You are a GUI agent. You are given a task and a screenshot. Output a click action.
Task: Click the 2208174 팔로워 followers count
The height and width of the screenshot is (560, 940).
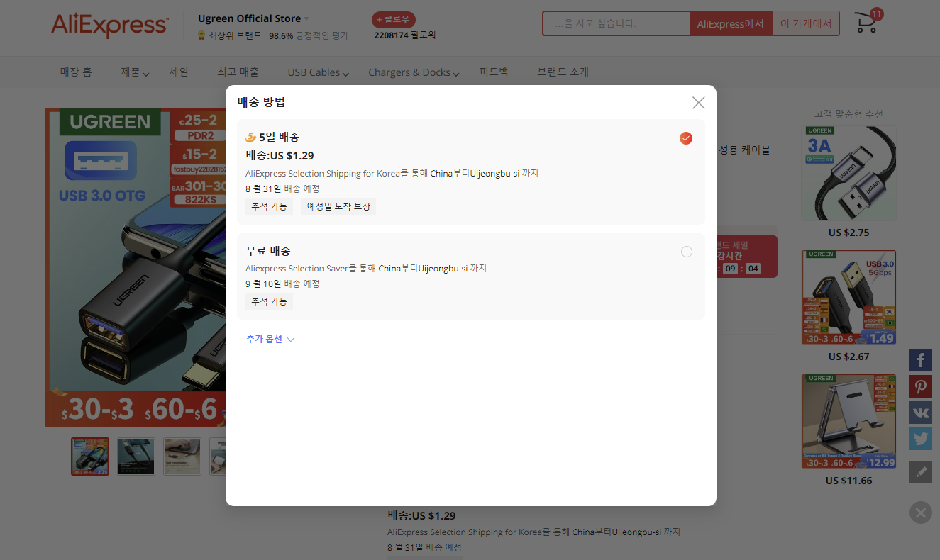[x=405, y=35]
